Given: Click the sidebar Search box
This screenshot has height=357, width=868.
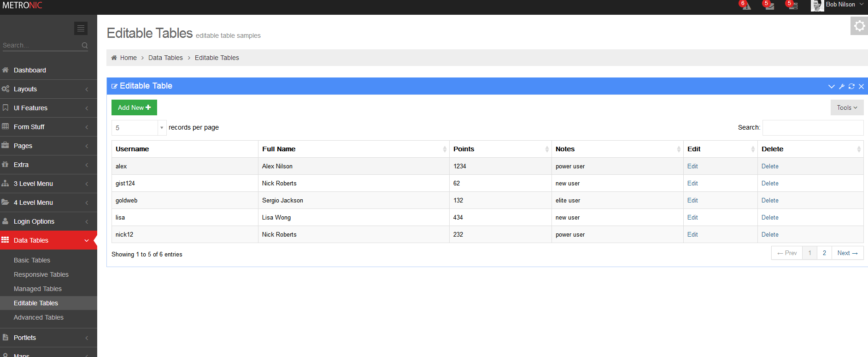Looking at the screenshot, I should (41, 45).
